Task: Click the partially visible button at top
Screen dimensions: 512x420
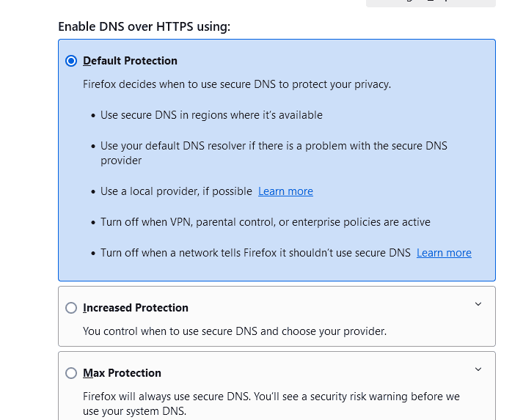Action: [431, 3]
